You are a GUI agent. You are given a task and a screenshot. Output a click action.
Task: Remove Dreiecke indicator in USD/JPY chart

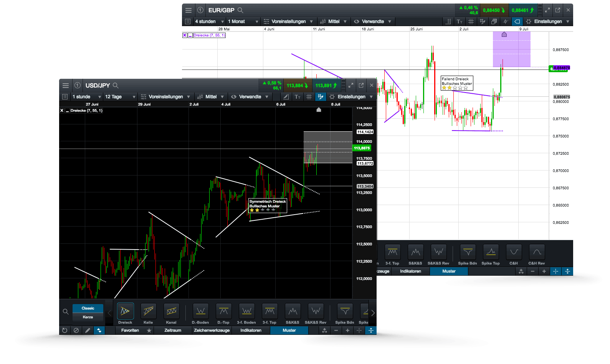pos(62,111)
